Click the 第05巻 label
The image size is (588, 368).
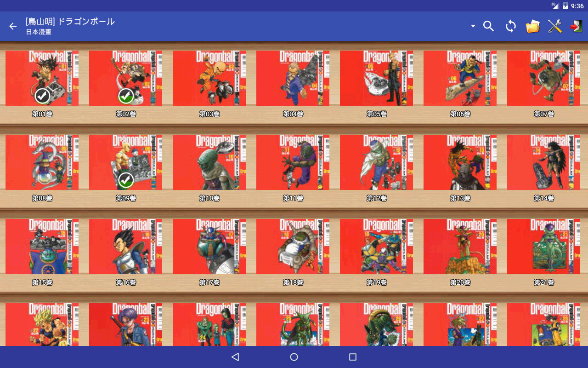(x=377, y=114)
